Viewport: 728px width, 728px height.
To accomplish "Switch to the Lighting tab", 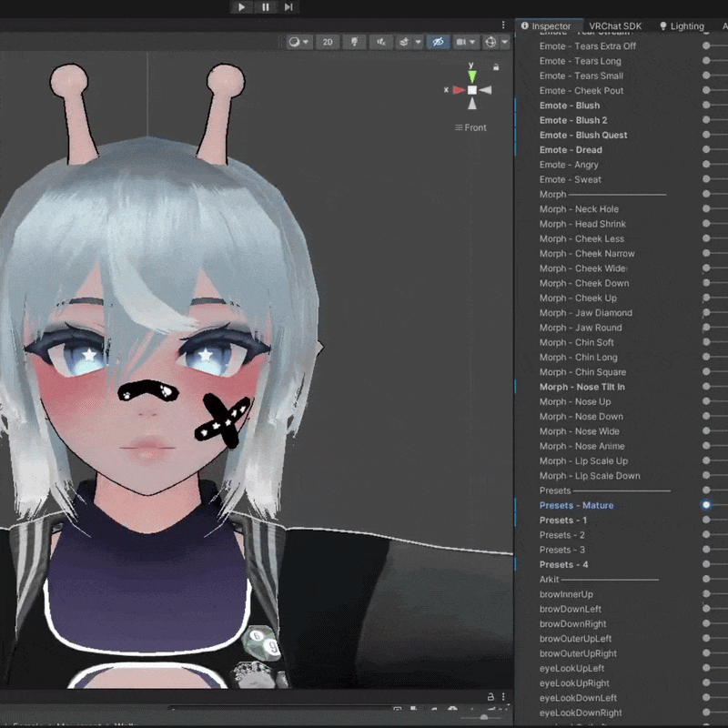I will click(682, 26).
